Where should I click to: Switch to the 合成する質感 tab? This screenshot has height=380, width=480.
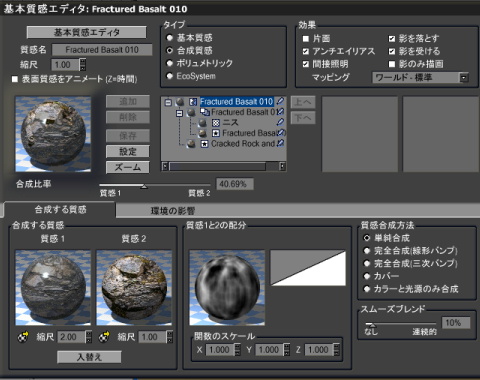pos(60,210)
